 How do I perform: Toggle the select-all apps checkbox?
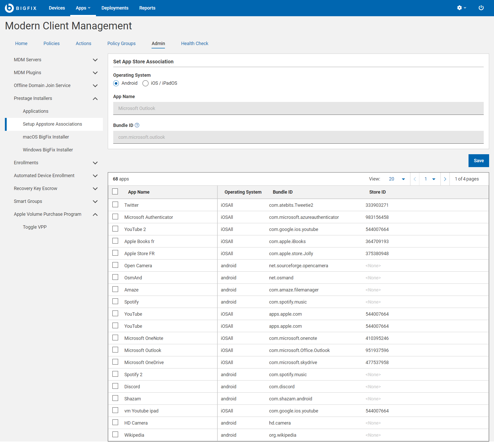pyautogui.click(x=115, y=192)
